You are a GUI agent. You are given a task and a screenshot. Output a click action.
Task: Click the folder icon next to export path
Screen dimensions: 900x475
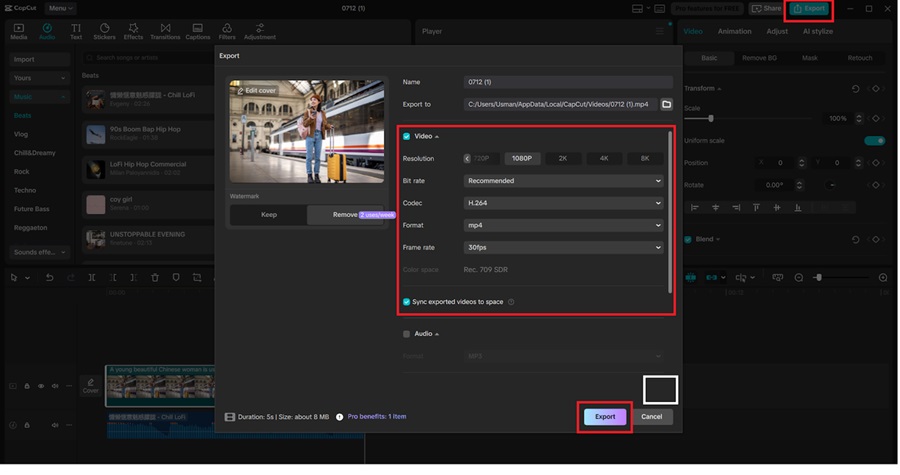[x=666, y=104]
